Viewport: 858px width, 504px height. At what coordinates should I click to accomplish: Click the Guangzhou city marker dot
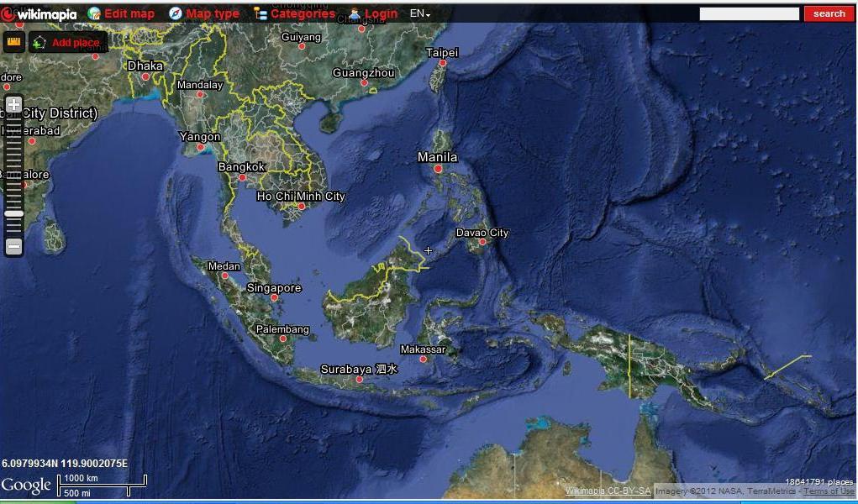tap(365, 83)
